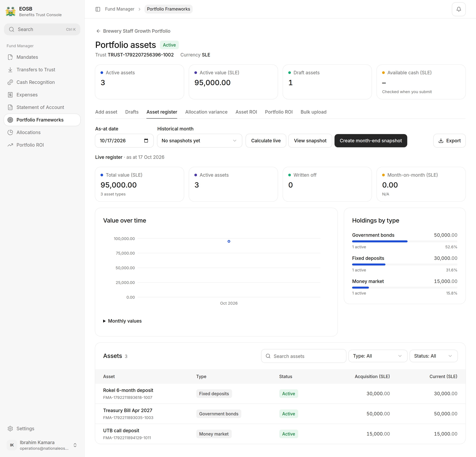Screen dimensions: 476x457
Task: Click Create month-end snapshot
Action: coord(371,141)
